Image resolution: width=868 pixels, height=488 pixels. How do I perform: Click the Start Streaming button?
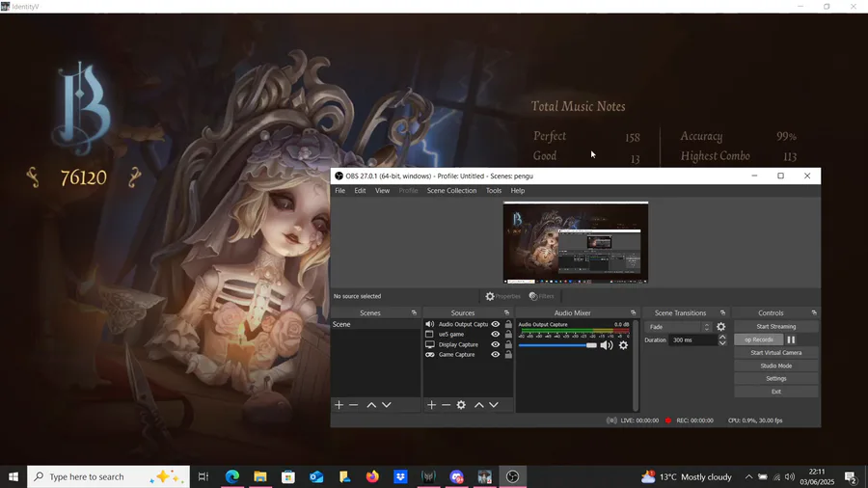(x=776, y=326)
